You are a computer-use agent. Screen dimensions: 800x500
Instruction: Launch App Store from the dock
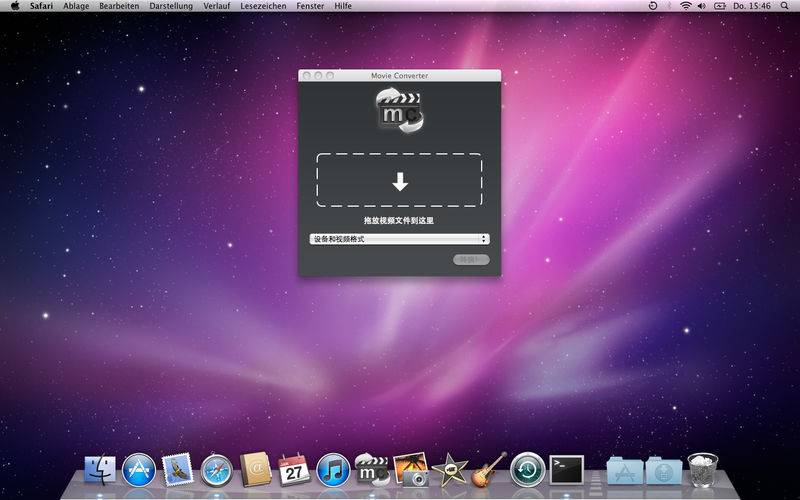[139, 470]
